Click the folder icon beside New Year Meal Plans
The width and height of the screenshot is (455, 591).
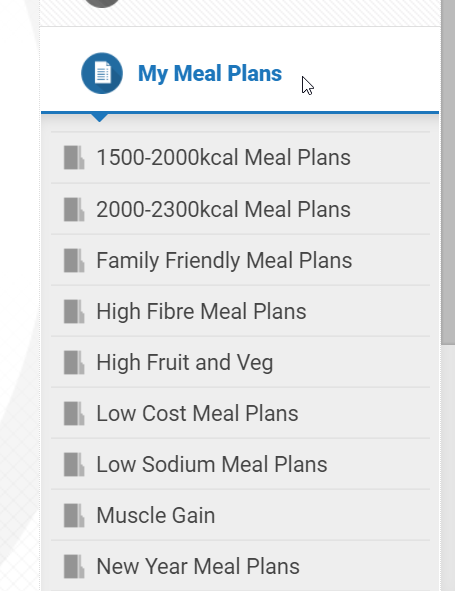click(x=74, y=567)
